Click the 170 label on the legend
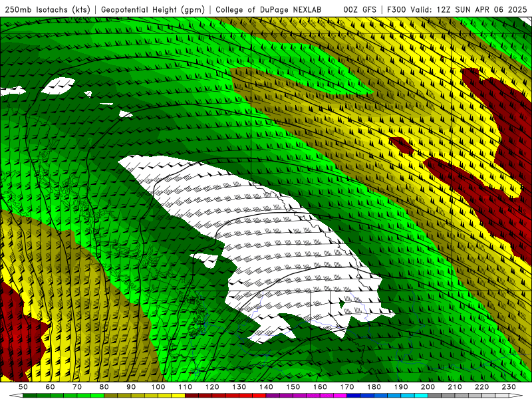532x399 pixels. 347,387
